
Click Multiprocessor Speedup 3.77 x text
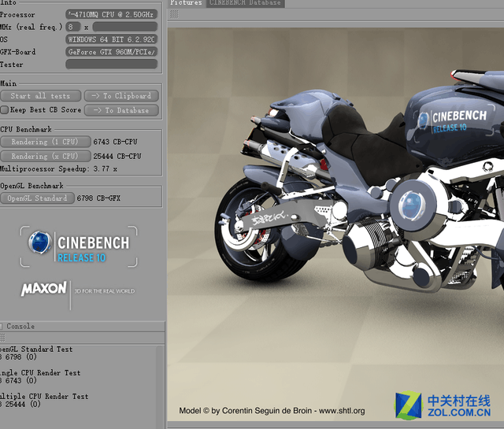[x=58, y=168]
